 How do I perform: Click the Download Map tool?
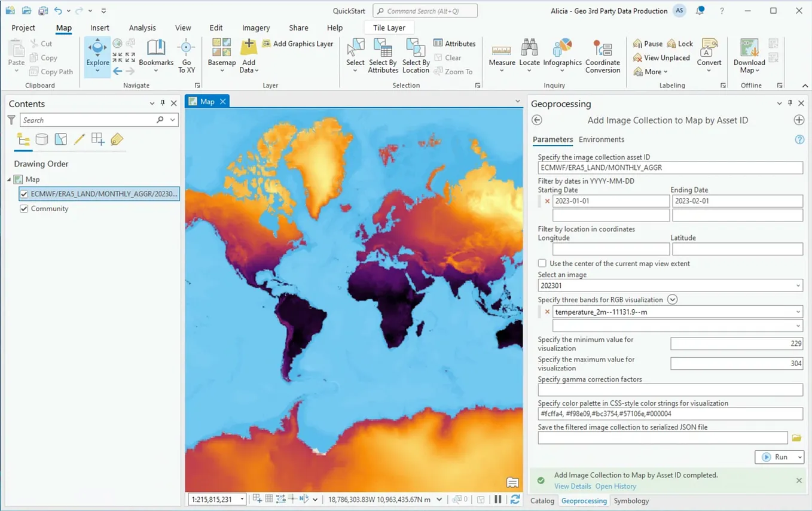pyautogui.click(x=748, y=57)
